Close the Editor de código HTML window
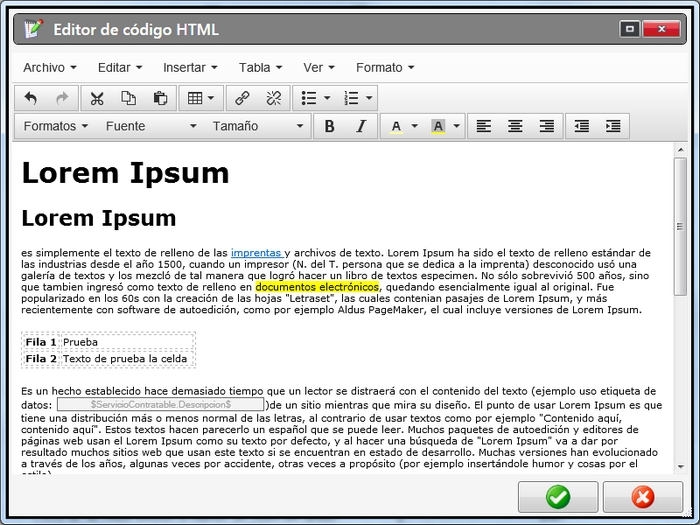The image size is (700, 525). coord(662,29)
